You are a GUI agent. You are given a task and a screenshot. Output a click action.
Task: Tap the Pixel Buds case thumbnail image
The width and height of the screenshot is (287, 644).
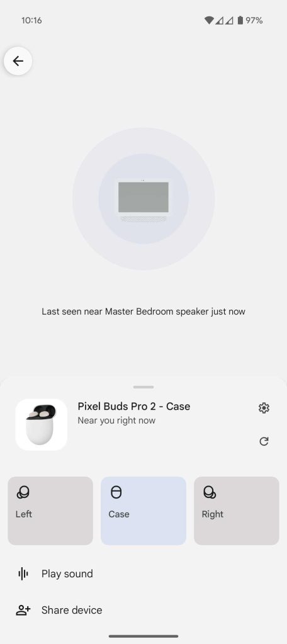[42, 425]
